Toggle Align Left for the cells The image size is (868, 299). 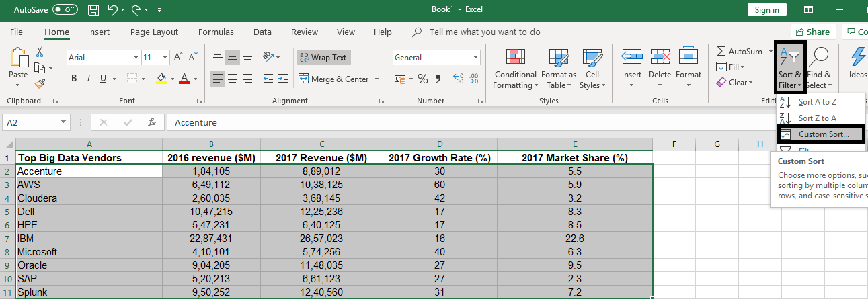pos(218,79)
